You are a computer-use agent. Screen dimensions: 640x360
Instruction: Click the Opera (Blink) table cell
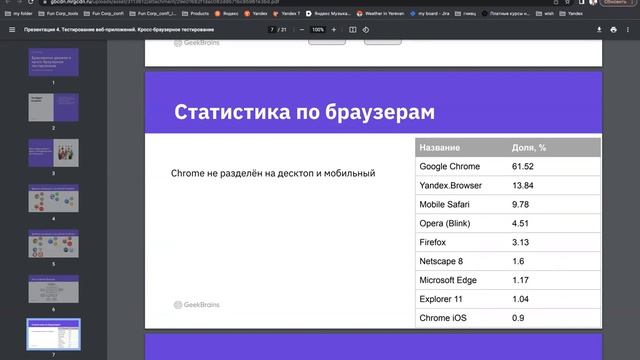click(x=444, y=223)
